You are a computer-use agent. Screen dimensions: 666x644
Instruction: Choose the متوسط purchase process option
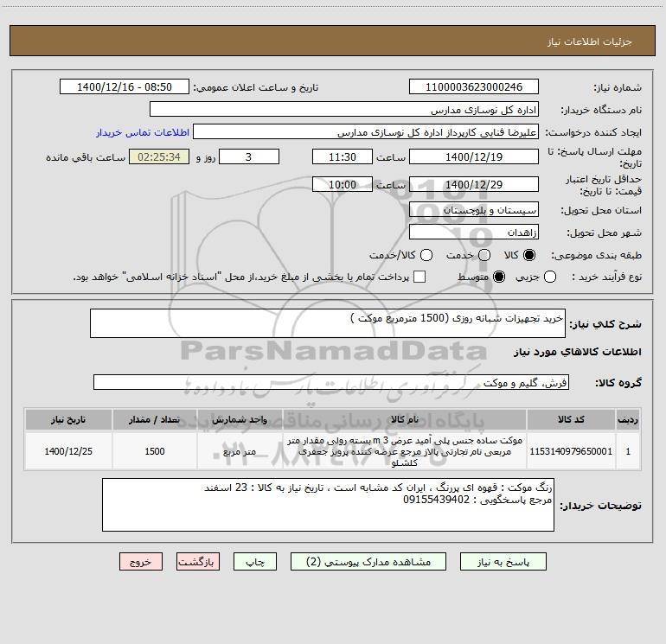click(x=499, y=277)
